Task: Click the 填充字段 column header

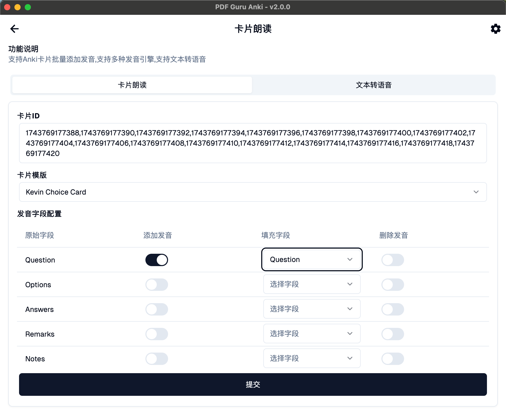Action: tap(276, 235)
